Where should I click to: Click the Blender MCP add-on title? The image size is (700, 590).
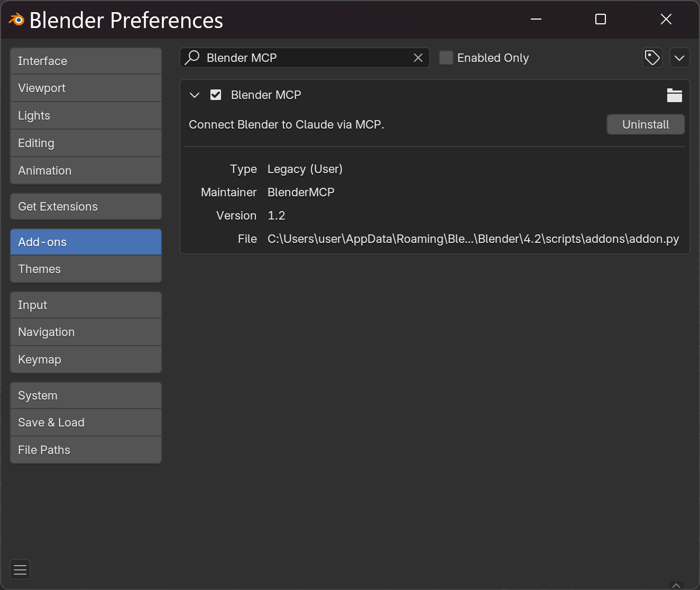point(266,95)
